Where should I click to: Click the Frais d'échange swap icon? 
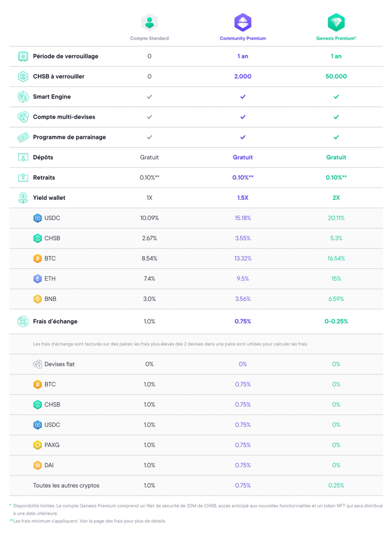(x=23, y=322)
